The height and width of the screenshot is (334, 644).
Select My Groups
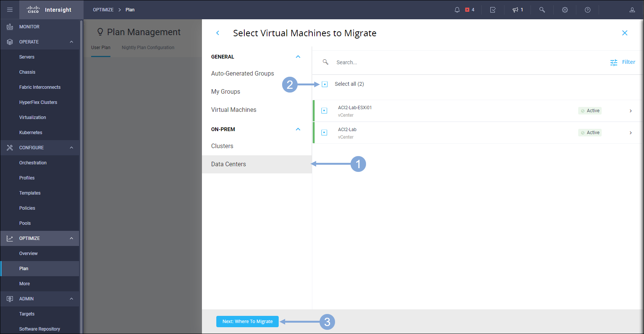coord(225,92)
